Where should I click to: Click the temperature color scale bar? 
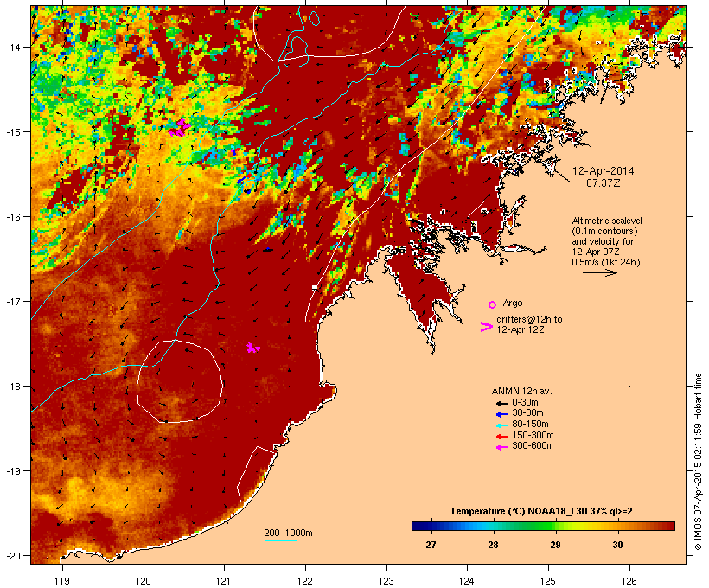click(543, 526)
